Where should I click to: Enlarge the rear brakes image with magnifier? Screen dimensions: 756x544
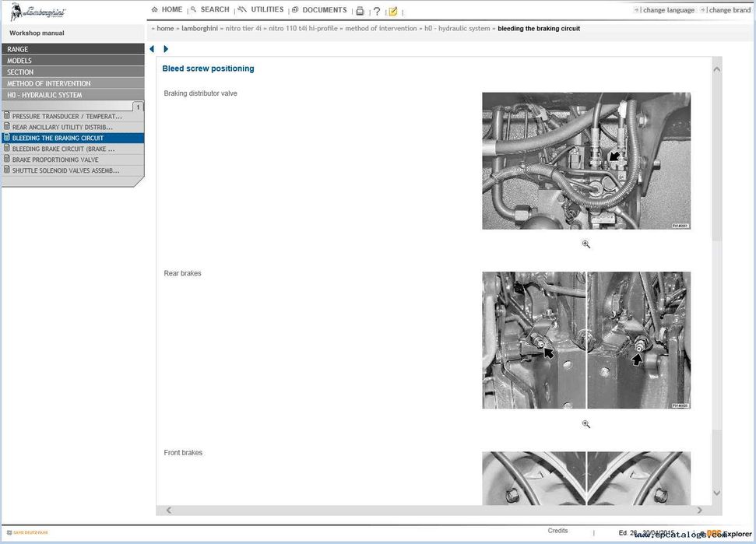click(585, 424)
